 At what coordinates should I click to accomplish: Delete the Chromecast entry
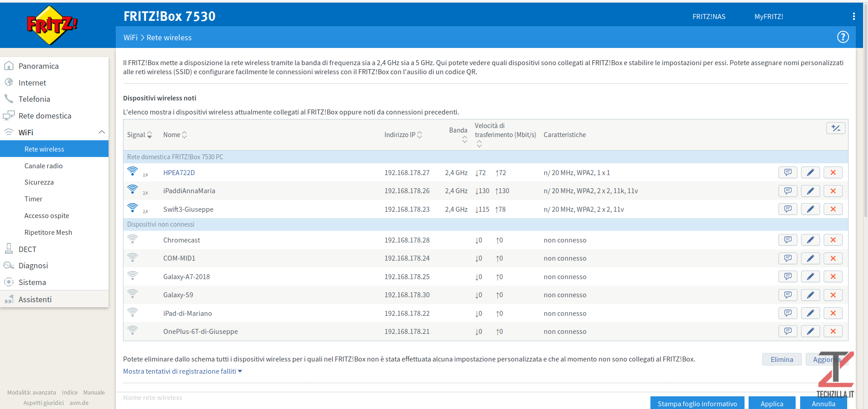point(833,240)
